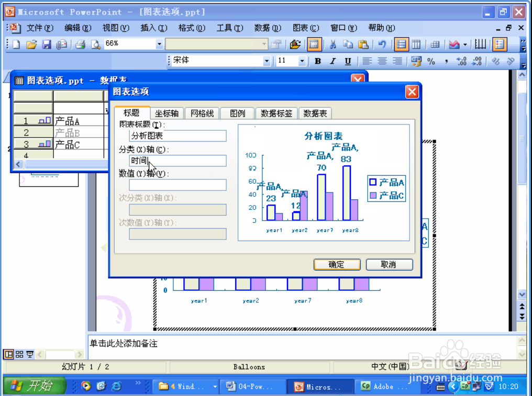The image size is (532, 396).
Task: Click the 图表标题 input field
Action: pyautogui.click(x=178, y=136)
